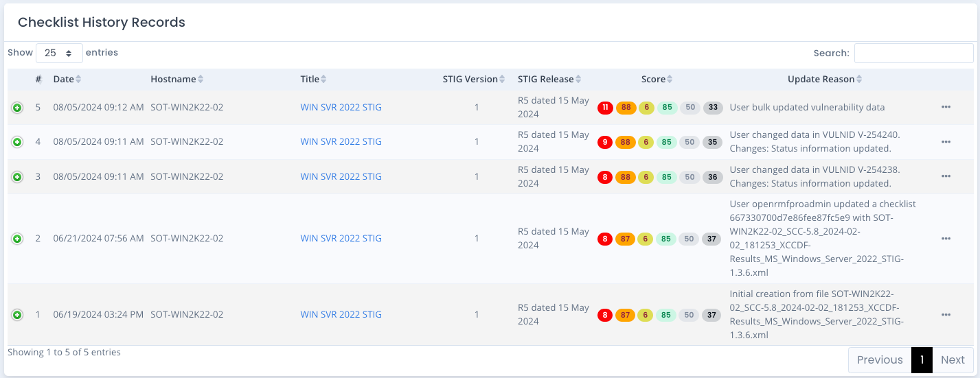Click hostname SOT-WIN2K22-02 in record 5

tap(187, 107)
